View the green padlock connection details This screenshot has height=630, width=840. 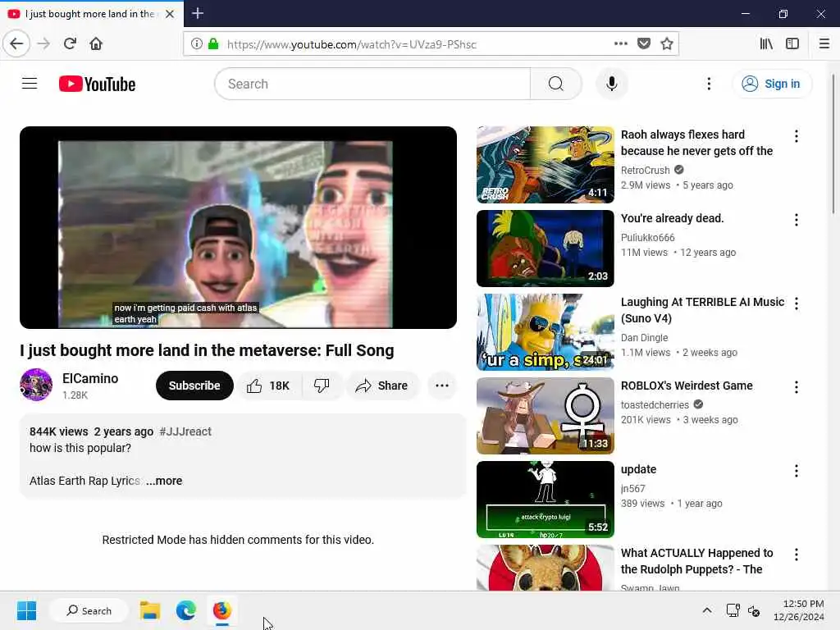[x=213, y=43]
